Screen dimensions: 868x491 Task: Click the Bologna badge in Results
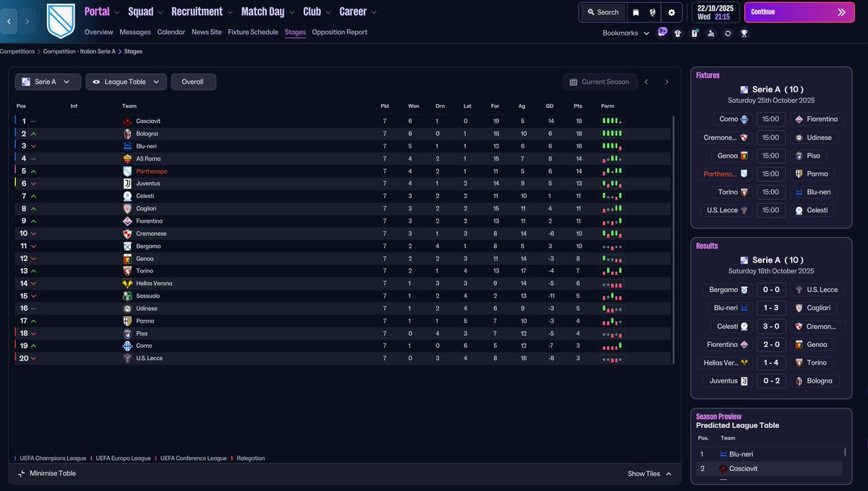coord(799,381)
